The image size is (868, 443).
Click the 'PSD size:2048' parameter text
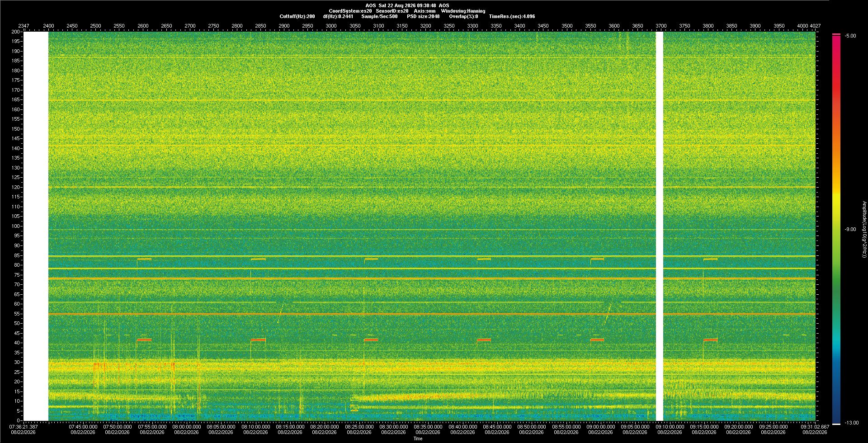(x=423, y=16)
